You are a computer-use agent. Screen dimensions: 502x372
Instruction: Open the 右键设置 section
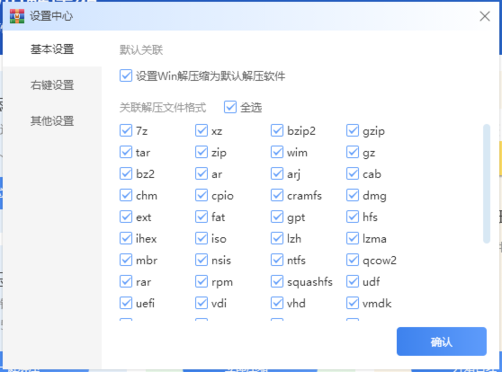(52, 85)
